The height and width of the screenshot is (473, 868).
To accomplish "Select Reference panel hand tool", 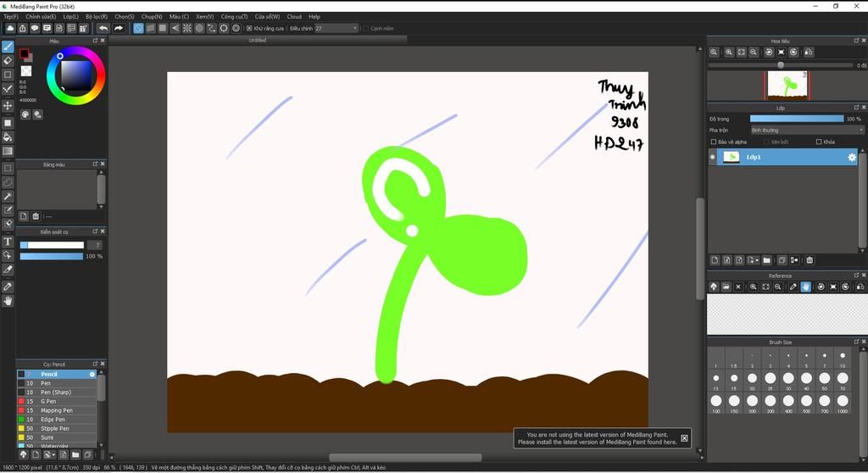I will click(805, 287).
